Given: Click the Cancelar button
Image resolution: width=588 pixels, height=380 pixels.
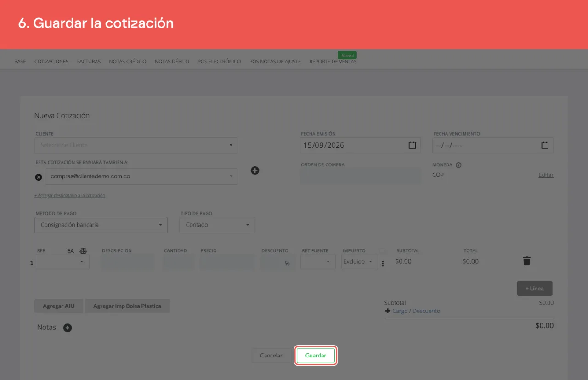Looking at the screenshot, I should (x=271, y=356).
